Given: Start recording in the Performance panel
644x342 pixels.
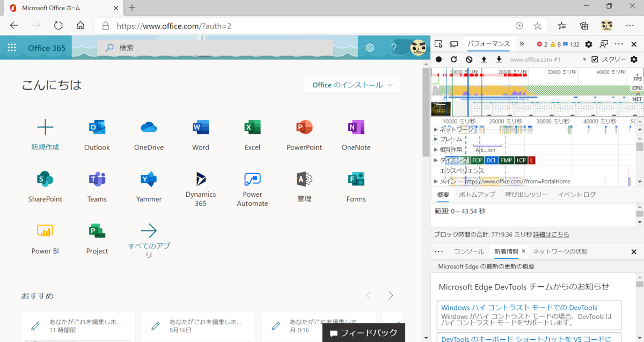Looking at the screenshot, I should 438,60.
